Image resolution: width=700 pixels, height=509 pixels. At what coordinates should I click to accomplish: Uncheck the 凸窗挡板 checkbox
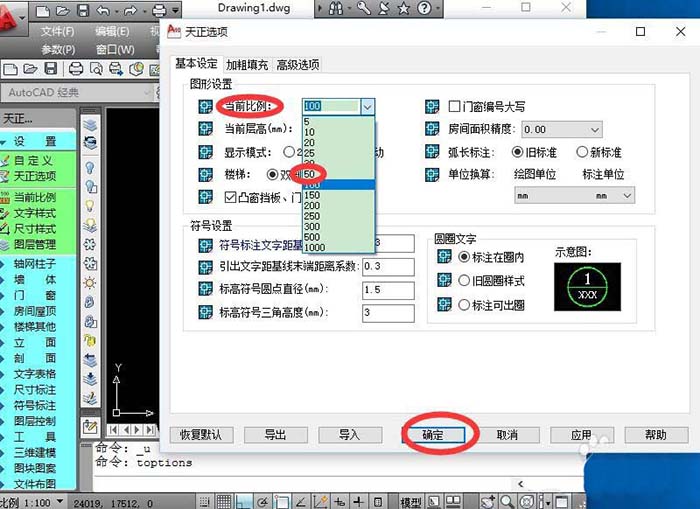[230, 197]
